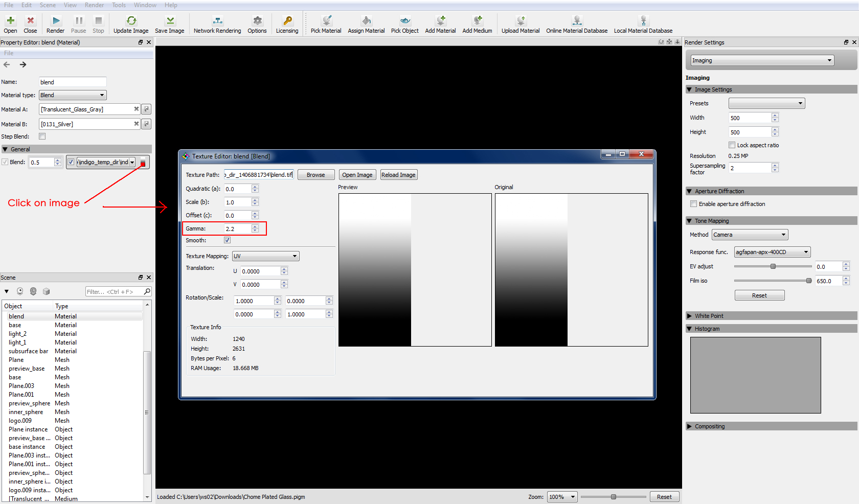This screenshot has height=504, width=859.
Task: Click the EV adjust slider handle
Action: 773,266
